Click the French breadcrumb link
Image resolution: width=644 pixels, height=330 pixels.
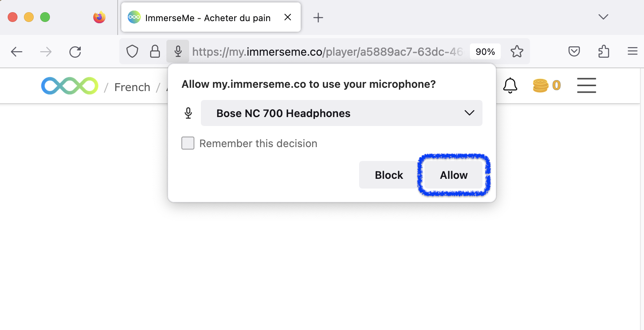point(132,87)
